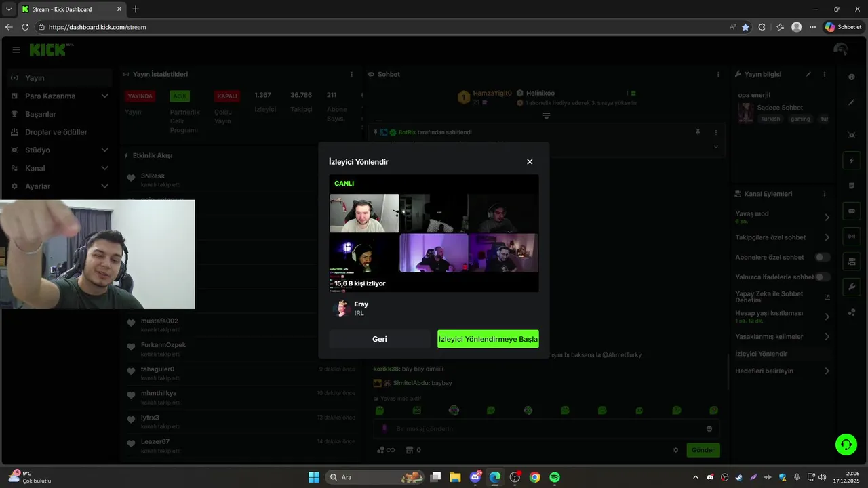
Task: Open Yasaklanmış kelimeler settings
Action: [x=783, y=336]
